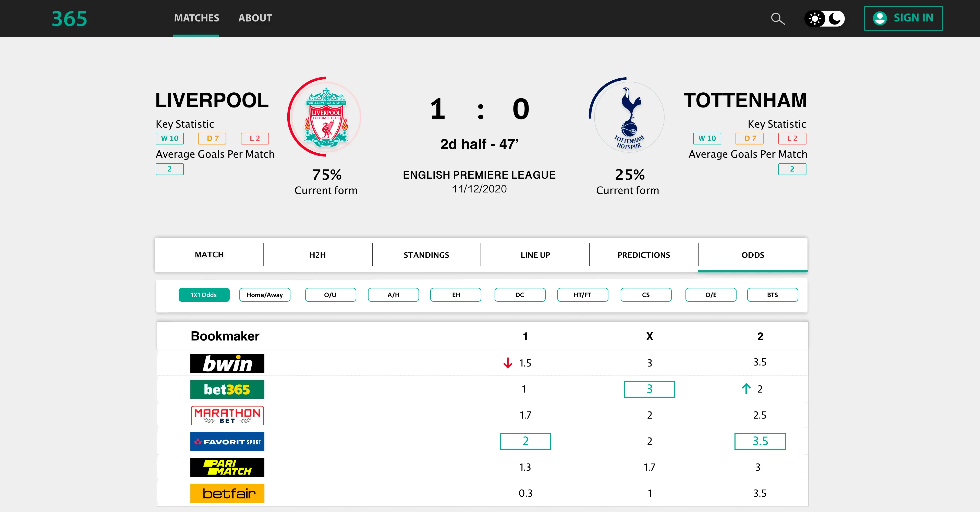The image size is (980, 512).
Task: Select the BTS odds filter
Action: [772, 295]
